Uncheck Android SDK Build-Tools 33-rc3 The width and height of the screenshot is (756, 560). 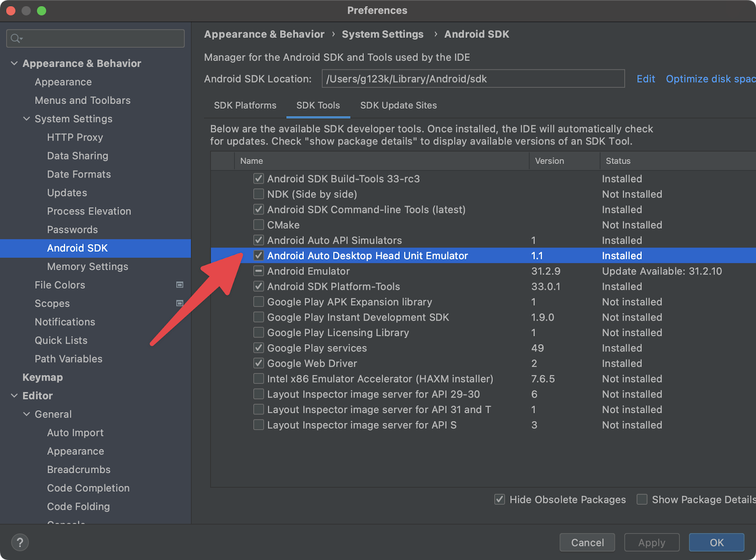pyautogui.click(x=258, y=178)
